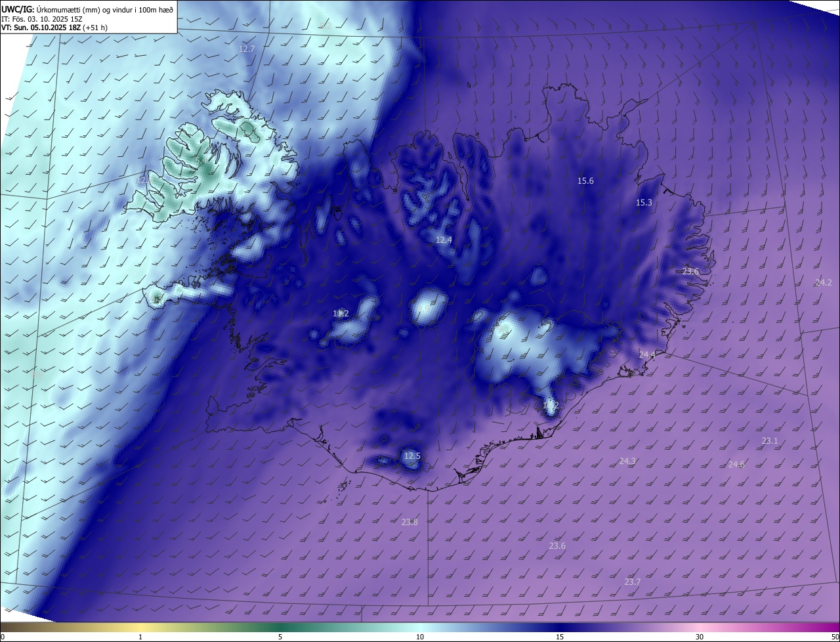Click the 12.5 value label
The height and width of the screenshot is (642, 840).
point(412,456)
